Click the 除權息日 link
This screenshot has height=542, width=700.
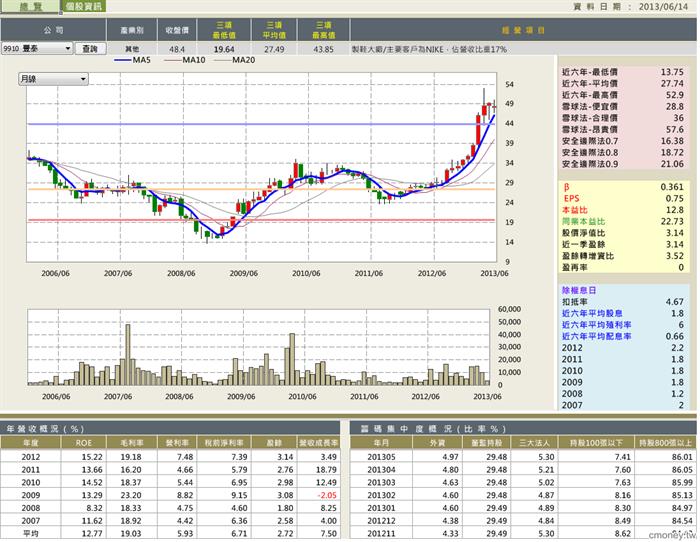pos(579,290)
